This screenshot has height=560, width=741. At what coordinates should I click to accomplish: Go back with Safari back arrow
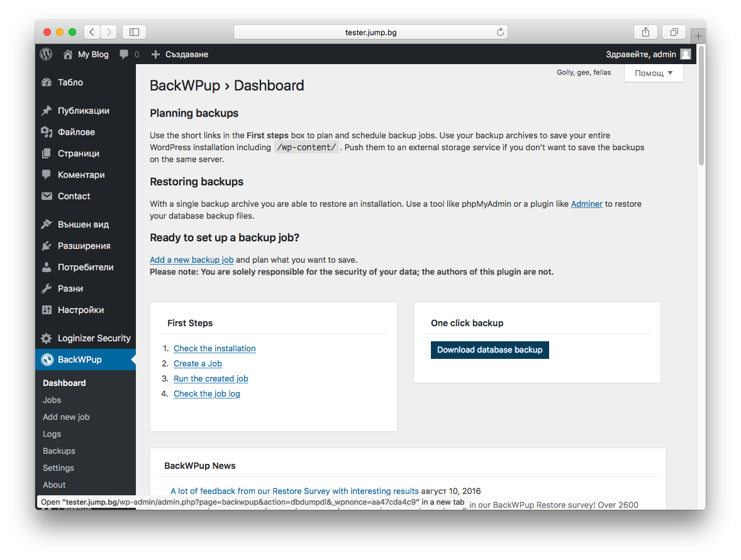pos(92,32)
